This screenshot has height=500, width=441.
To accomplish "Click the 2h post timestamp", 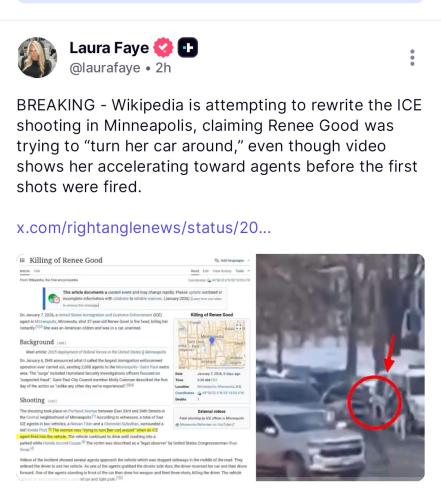I will click(x=163, y=68).
